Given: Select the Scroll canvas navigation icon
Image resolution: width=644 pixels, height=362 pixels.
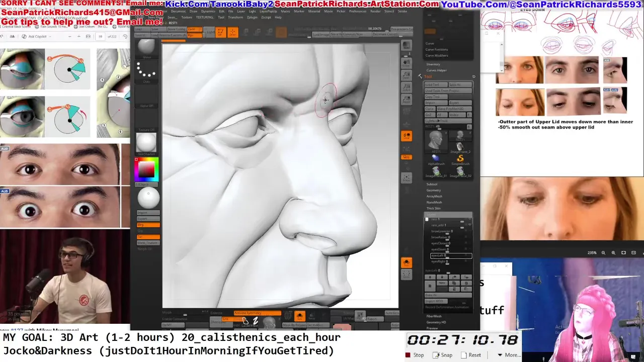Looking at the screenshot, I should (407, 63).
